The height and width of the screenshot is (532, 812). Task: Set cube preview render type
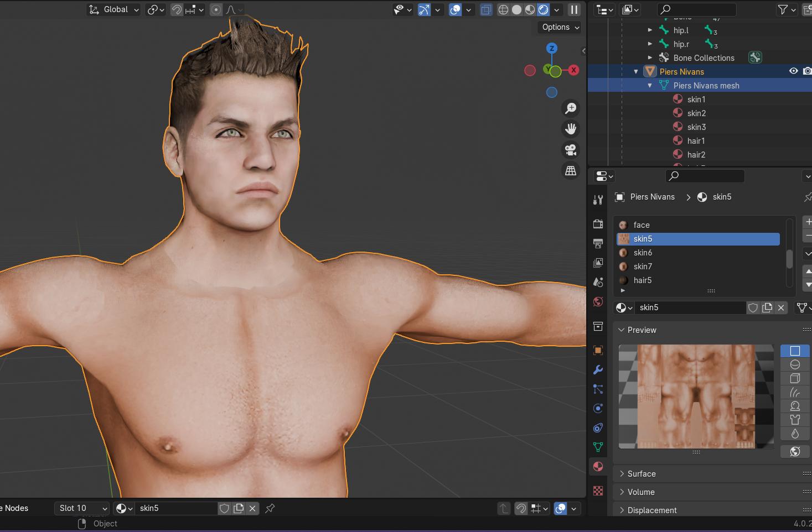[795, 378]
